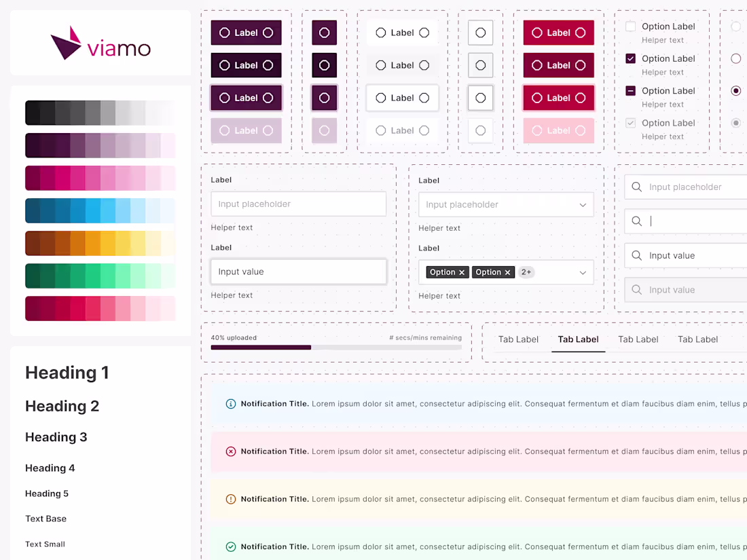Select the first Tab Label tab
The image size is (747, 560).
(518, 339)
